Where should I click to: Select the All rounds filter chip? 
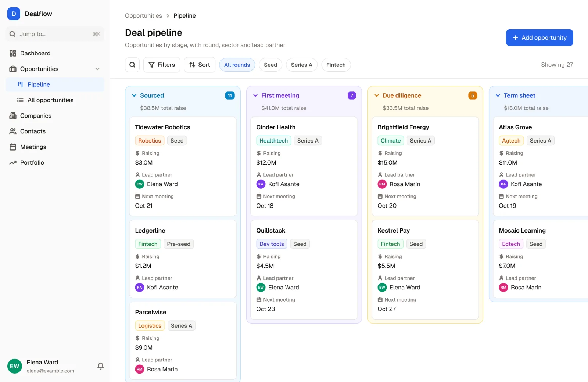click(x=237, y=65)
